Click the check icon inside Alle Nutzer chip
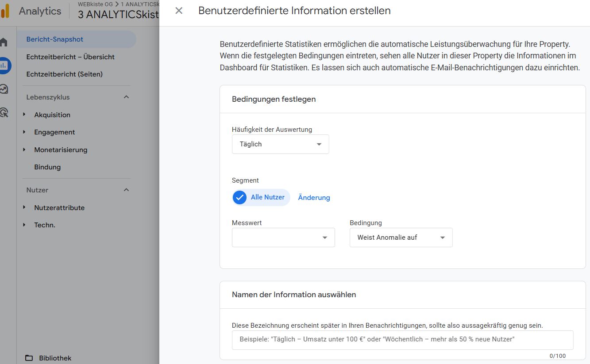The height and width of the screenshot is (364, 590). coord(239,197)
